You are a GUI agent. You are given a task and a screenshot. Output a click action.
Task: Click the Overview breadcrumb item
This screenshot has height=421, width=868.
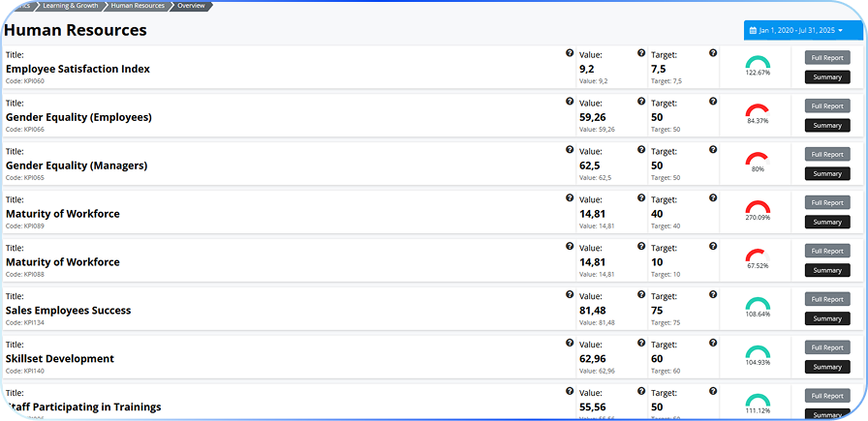(x=191, y=6)
